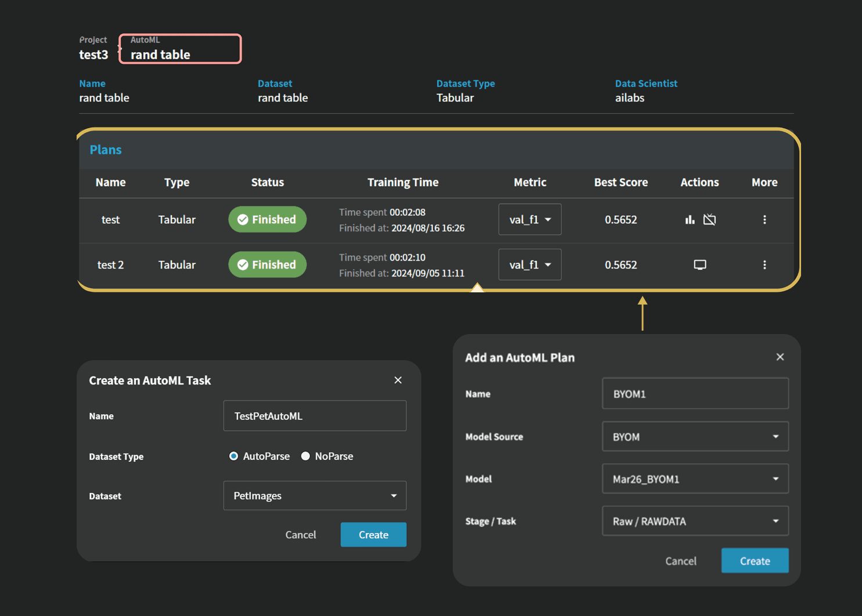The width and height of the screenshot is (862, 616).
Task: Click the crossed-out monitor icon in test row
Action: pyautogui.click(x=709, y=219)
